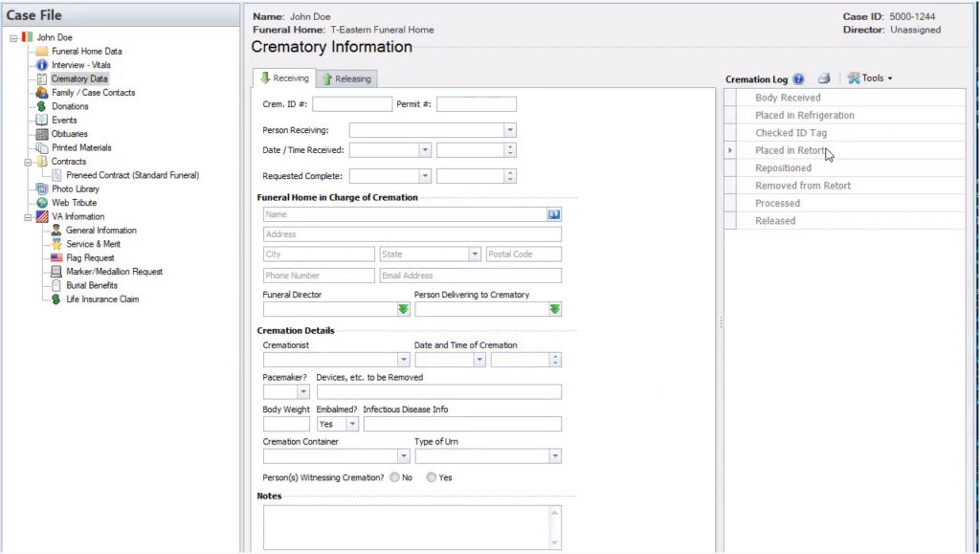
Task: Switch to the Receiving tab
Action: [x=284, y=78]
